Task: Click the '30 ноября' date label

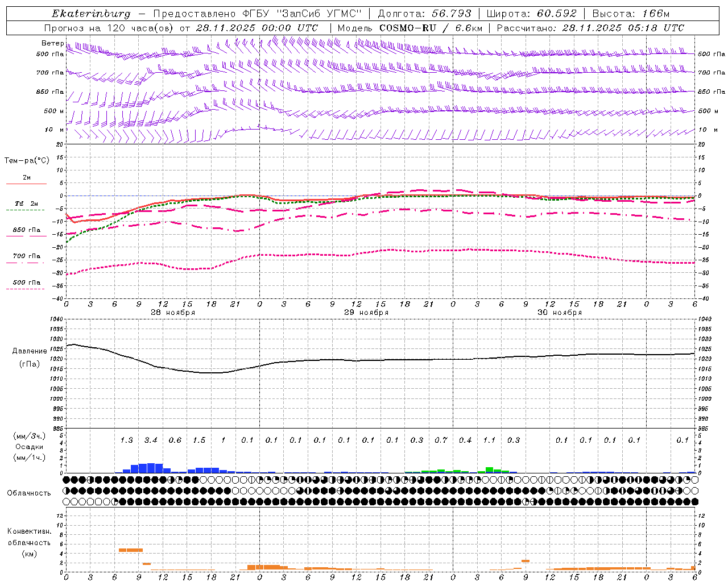Action: point(560,313)
